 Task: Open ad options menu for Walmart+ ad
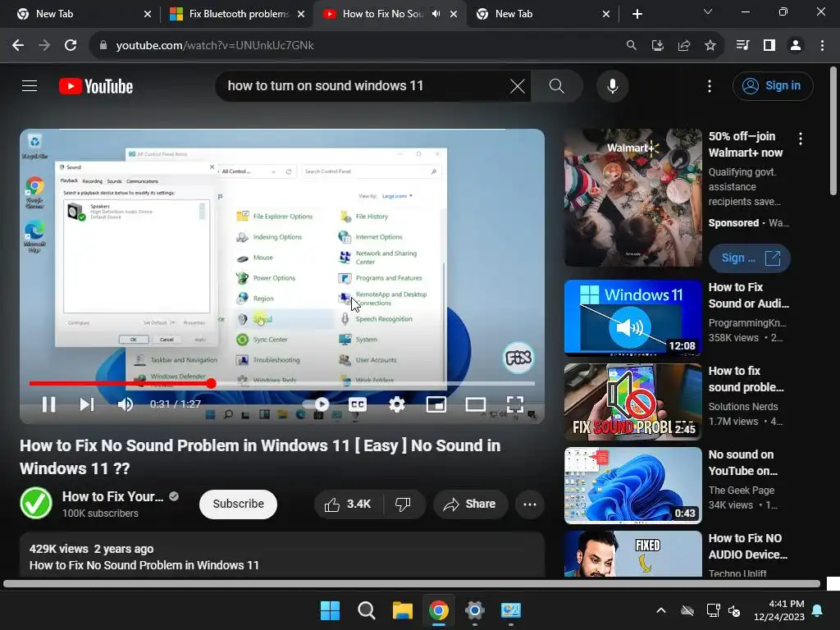pos(801,139)
